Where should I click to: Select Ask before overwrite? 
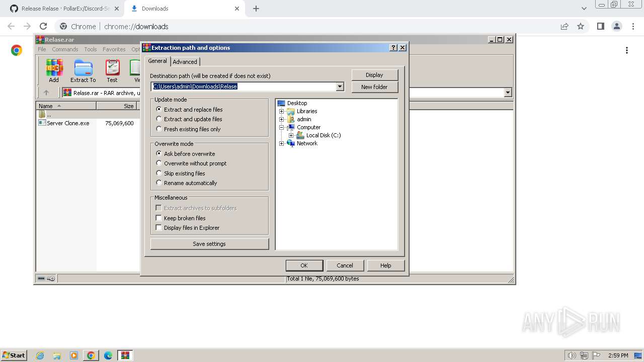pyautogui.click(x=159, y=153)
